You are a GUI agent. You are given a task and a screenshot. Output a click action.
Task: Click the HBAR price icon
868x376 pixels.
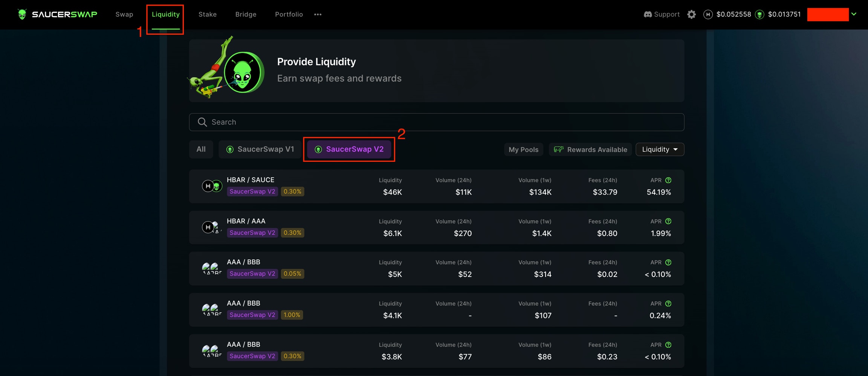tap(708, 14)
